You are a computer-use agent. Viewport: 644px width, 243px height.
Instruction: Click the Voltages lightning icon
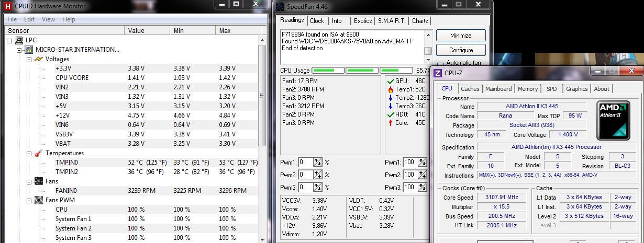39,59
